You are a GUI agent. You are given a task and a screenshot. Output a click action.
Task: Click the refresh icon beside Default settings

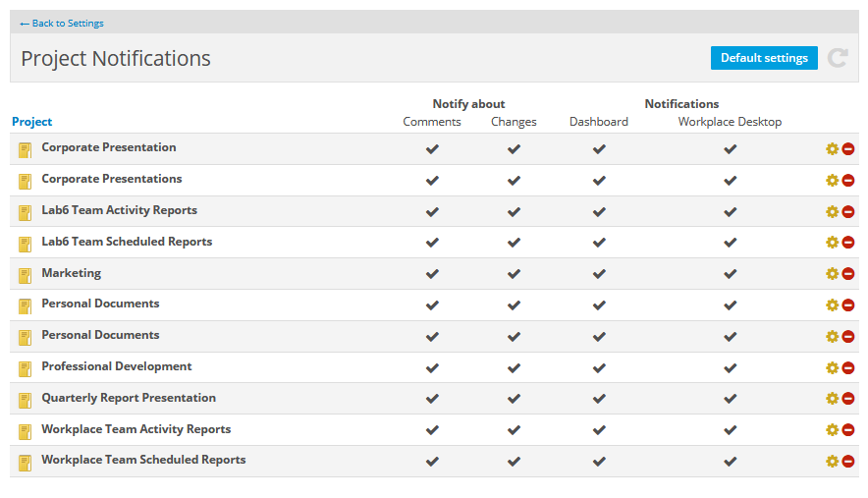pyautogui.click(x=837, y=58)
